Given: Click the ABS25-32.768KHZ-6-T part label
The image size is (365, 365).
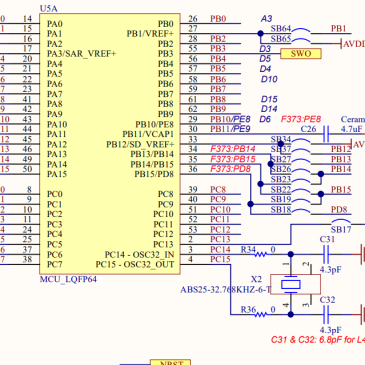Looking at the screenshot, I should coord(226,290).
